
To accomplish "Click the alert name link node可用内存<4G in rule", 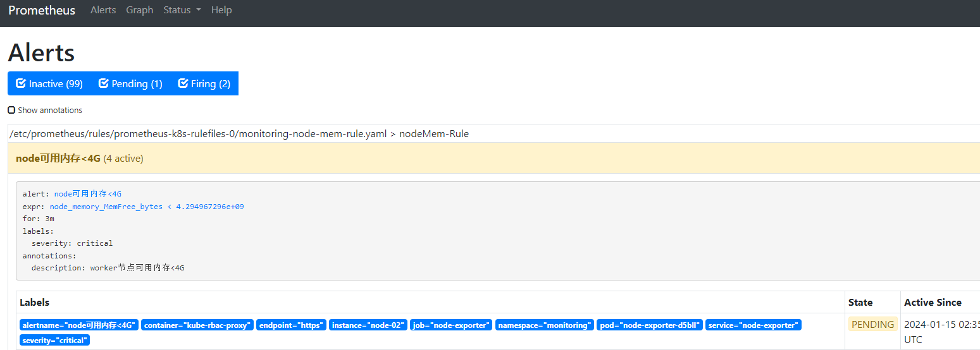I will [88, 194].
